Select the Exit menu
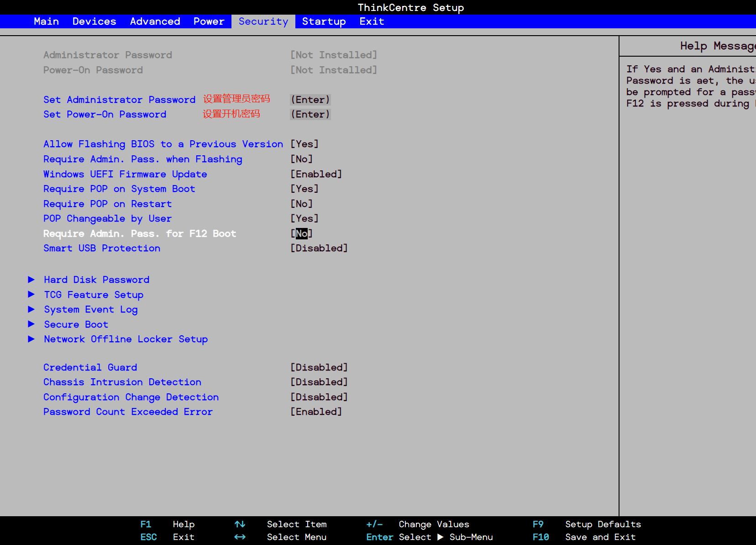This screenshot has width=756, height=545. 371,21
